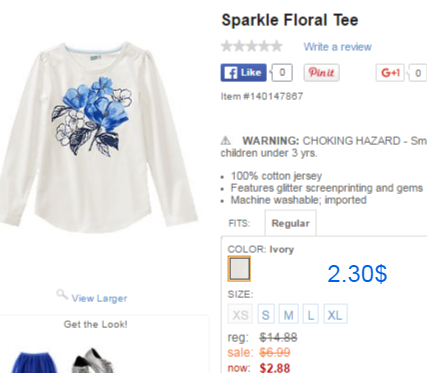
Task: Click the choking hazard warning triangle icon
Action: click(x=226, y=141)
